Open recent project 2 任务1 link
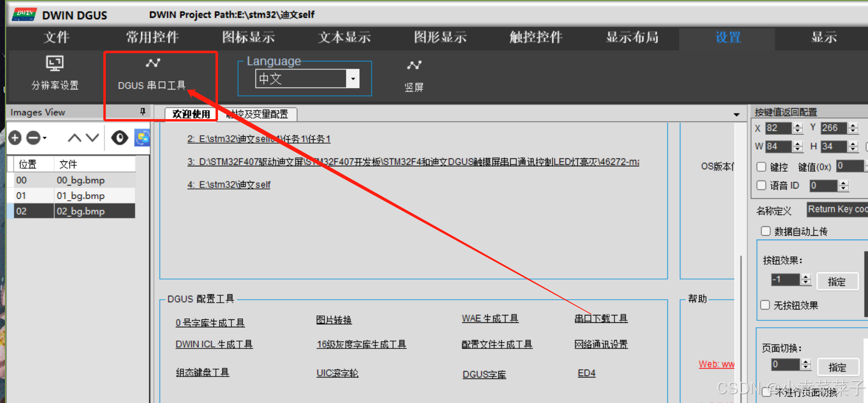The image size is (868, 403). point(259,139)
